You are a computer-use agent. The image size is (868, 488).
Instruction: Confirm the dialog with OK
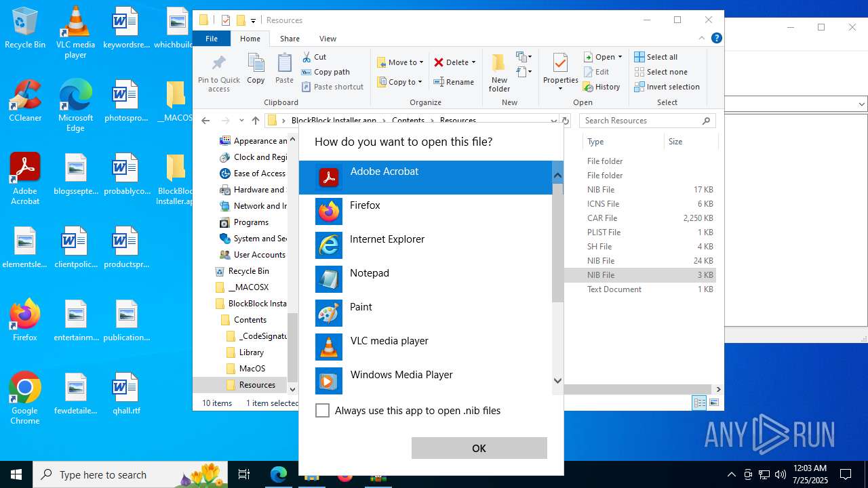(x=479, y=448)
